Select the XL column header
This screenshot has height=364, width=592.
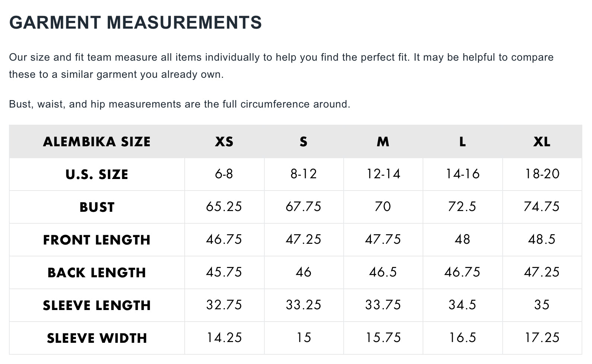click(542, 142)
